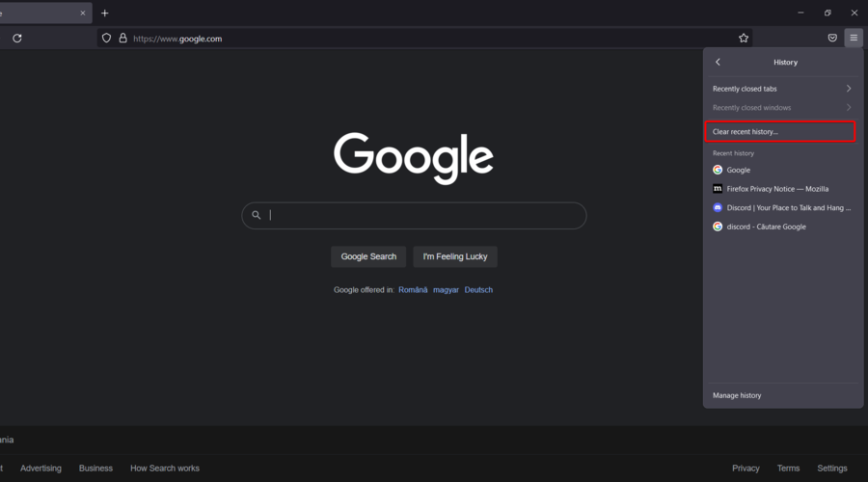Open the Advertising footer link
868x482 pixels.
(x=41, y=469)
